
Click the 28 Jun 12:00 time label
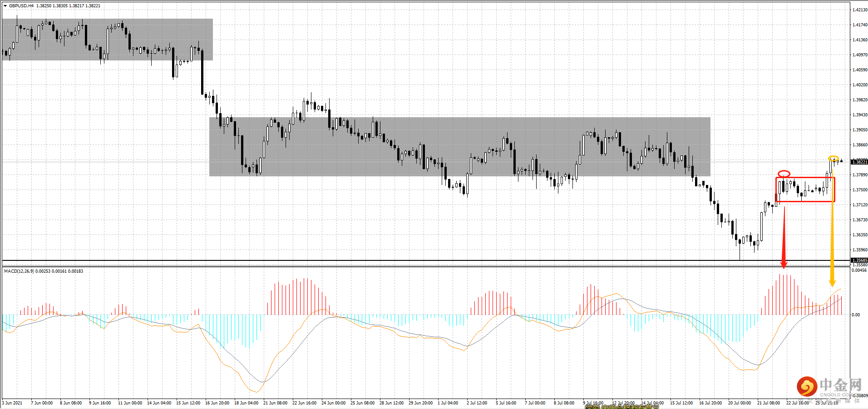coord(391,403)
